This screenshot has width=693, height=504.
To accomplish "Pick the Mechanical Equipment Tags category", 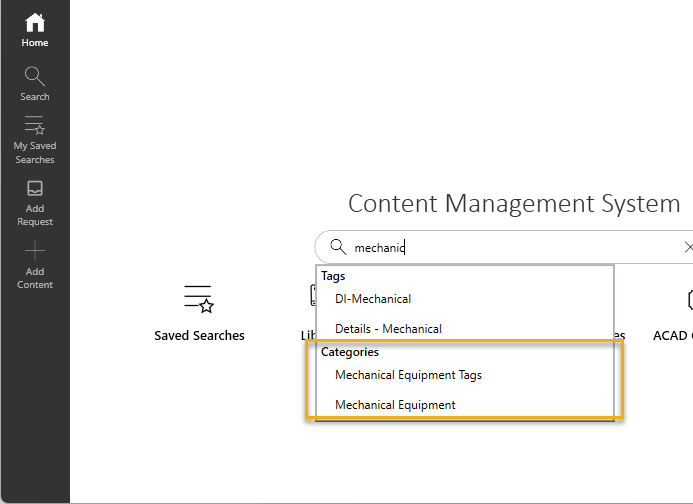I will (408, 375).
